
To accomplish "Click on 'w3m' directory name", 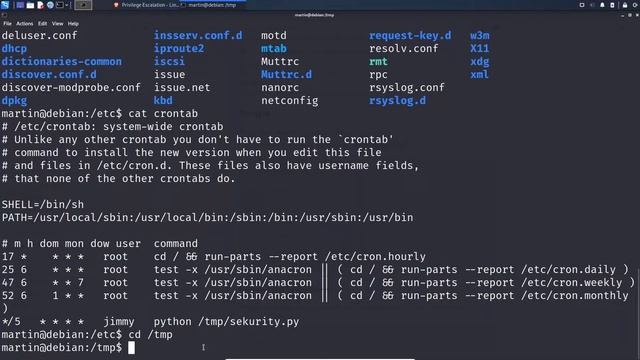I will 480,36.
